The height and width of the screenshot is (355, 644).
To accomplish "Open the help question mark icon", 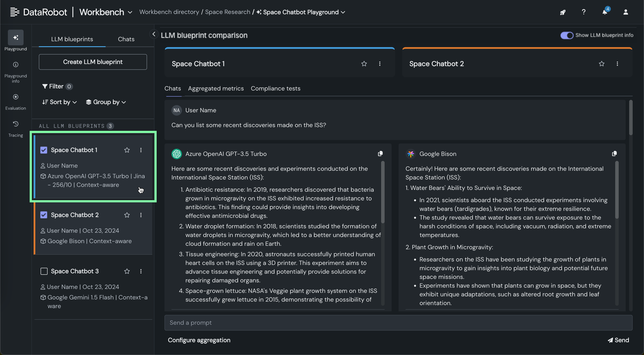I will (x=584, y=12).
